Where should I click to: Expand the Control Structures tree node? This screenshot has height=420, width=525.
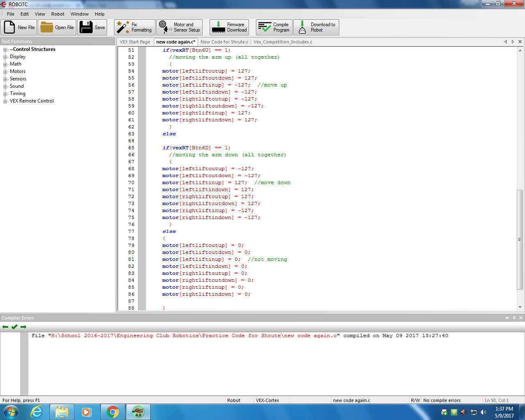pos(5,50)
